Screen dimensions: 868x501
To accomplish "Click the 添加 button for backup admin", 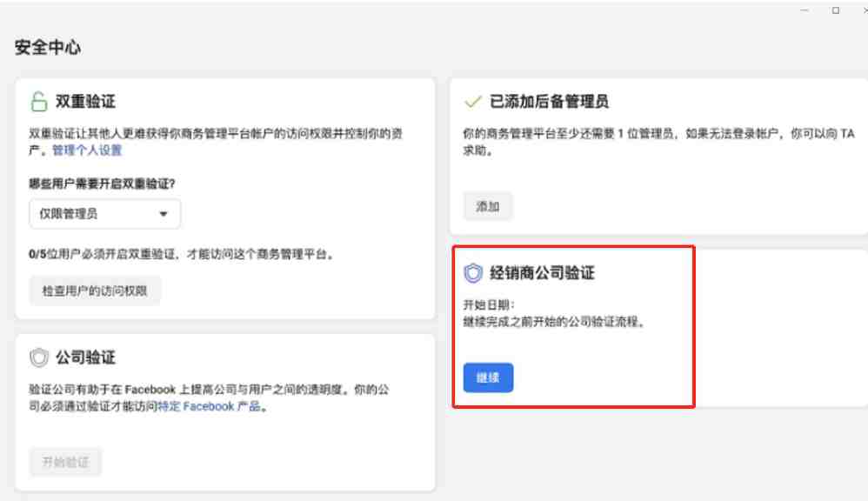I will pos(488,206).
